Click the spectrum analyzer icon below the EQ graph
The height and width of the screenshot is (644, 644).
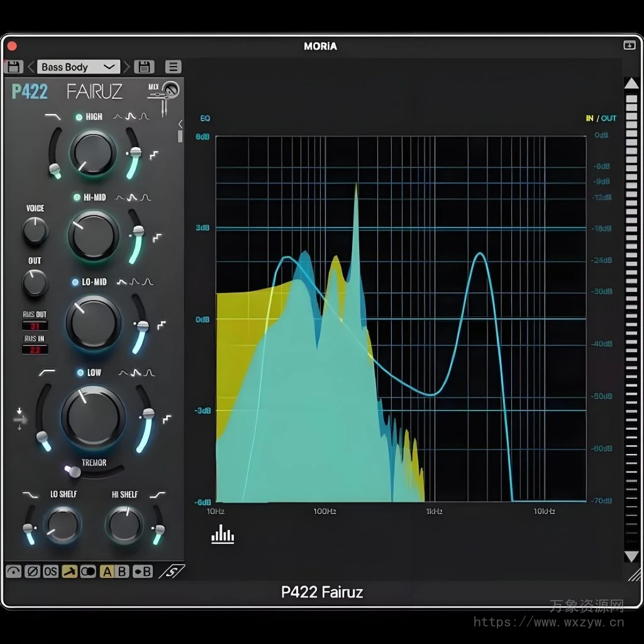(x=223, y=535)
